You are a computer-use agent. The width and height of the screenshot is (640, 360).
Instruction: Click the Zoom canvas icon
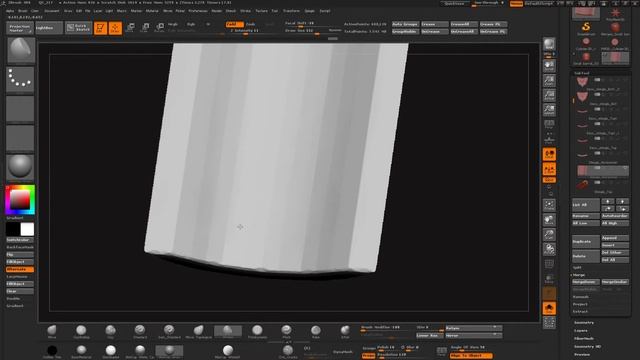549,80
